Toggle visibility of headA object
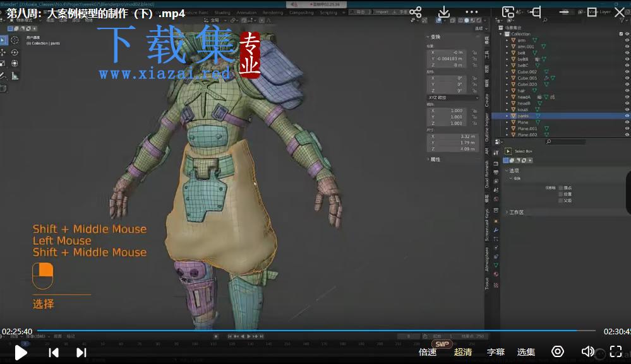Viewport: 631px width, 364px height. 627,97
